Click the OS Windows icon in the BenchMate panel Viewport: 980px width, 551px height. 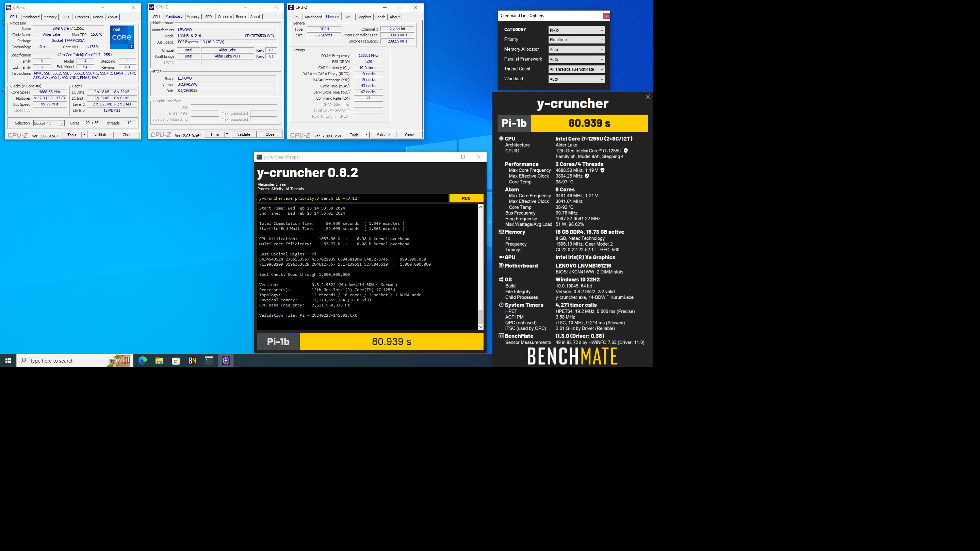[x=502, y=280]
